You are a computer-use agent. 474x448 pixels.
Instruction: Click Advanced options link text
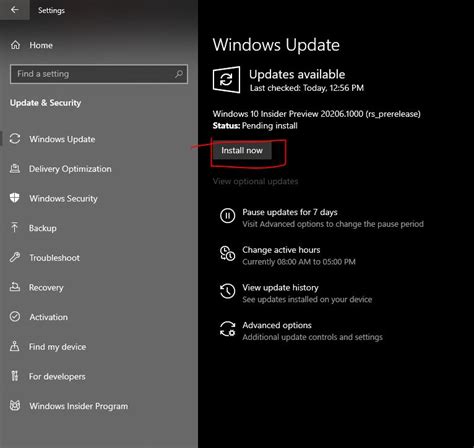[x=277, y=325]
